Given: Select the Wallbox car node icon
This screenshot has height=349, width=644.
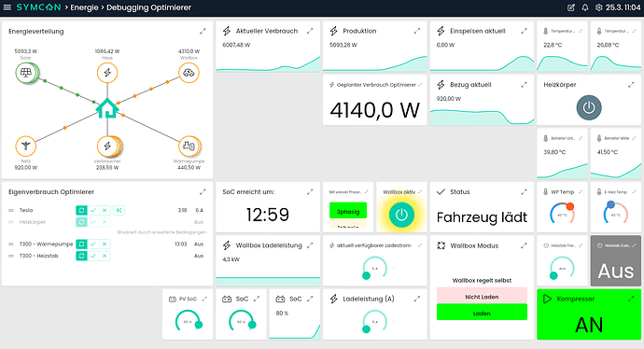Looking at the screenshot, I should click(189, 73).
